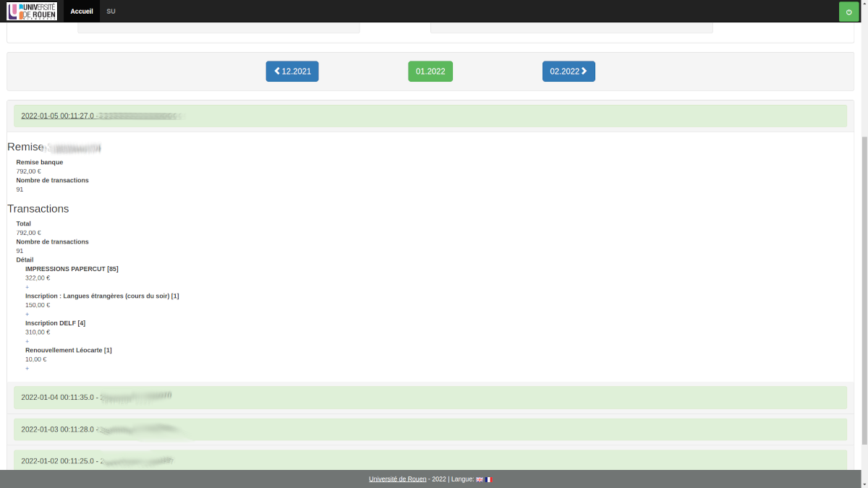
Task: Go to next month 02.2022
Action: pyautogui.click(x=569, y=72)
